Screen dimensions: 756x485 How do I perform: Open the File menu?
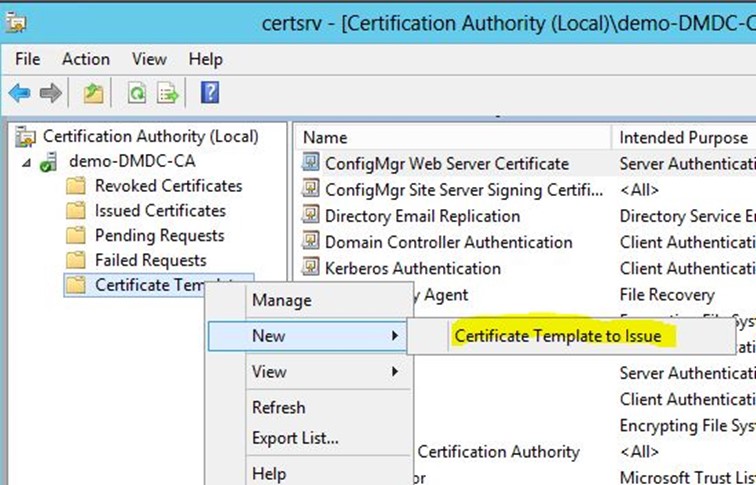click(x=27, y=59)
